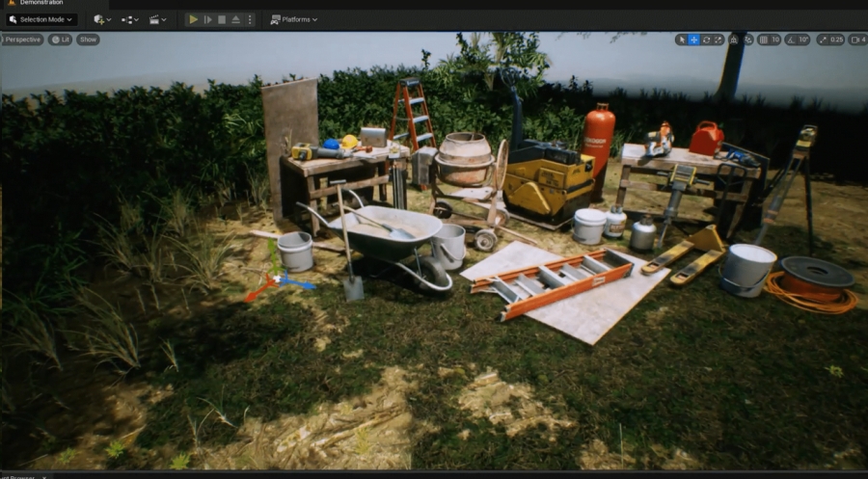This screenshot has height=479, width=868.
Task: Activate the Rotate transform tool
Action: (x=706, y=40)
